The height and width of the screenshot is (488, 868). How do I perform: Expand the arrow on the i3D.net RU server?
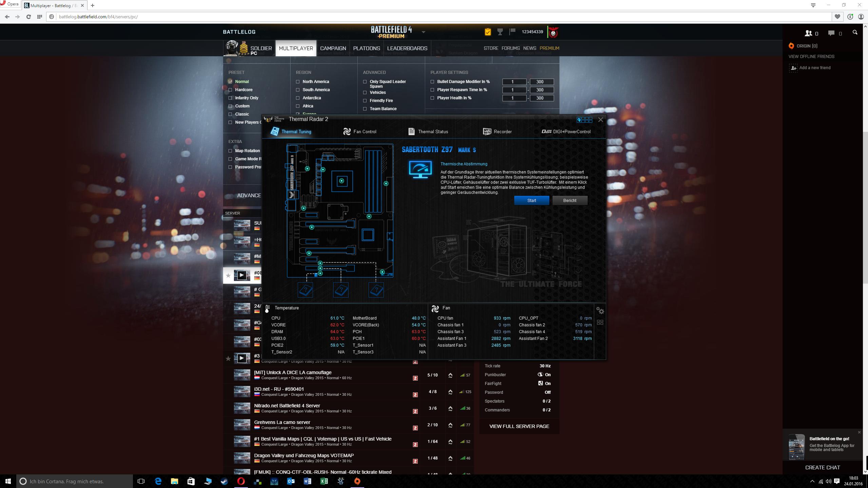click(450, 392)
